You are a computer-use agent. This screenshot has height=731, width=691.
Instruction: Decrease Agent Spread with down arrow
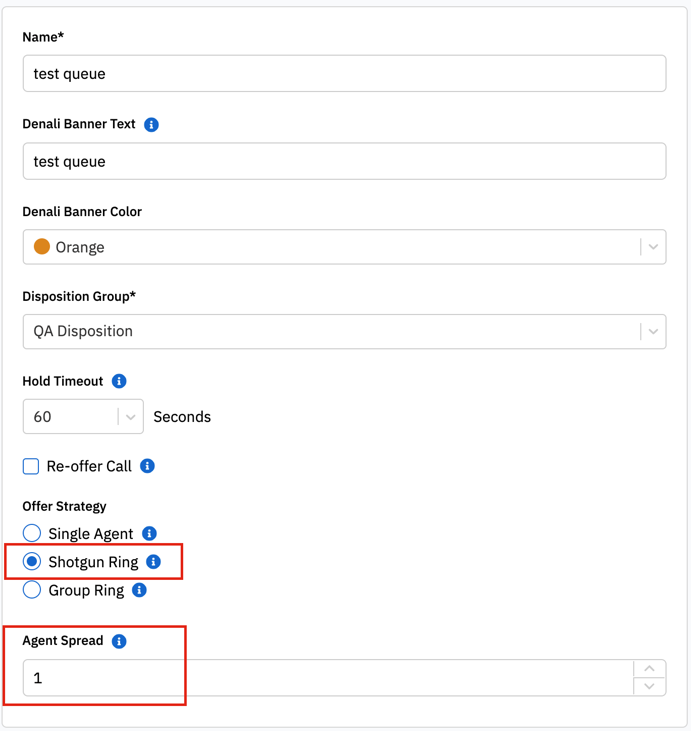(x=649, y=686)
